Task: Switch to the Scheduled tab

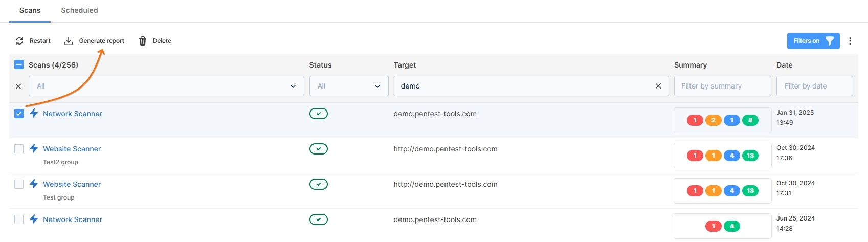Action: click(x=79, y=10)
